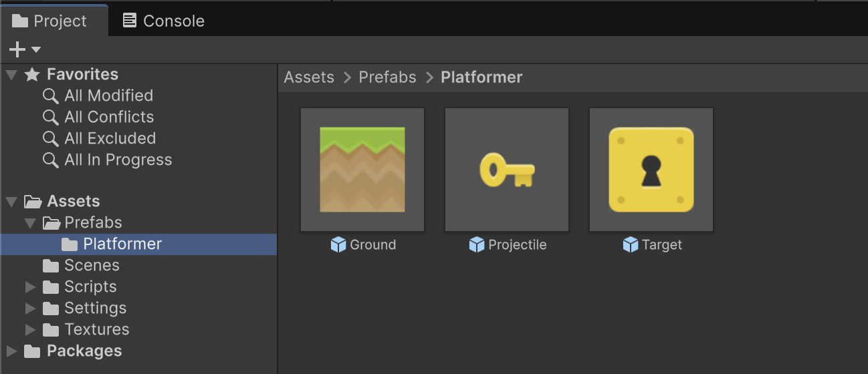Go to Assets in the breadcrumb path
Image resolution: width=868 pixels, height=374 pixels.
pyautogui.click(x=309, y=77)
